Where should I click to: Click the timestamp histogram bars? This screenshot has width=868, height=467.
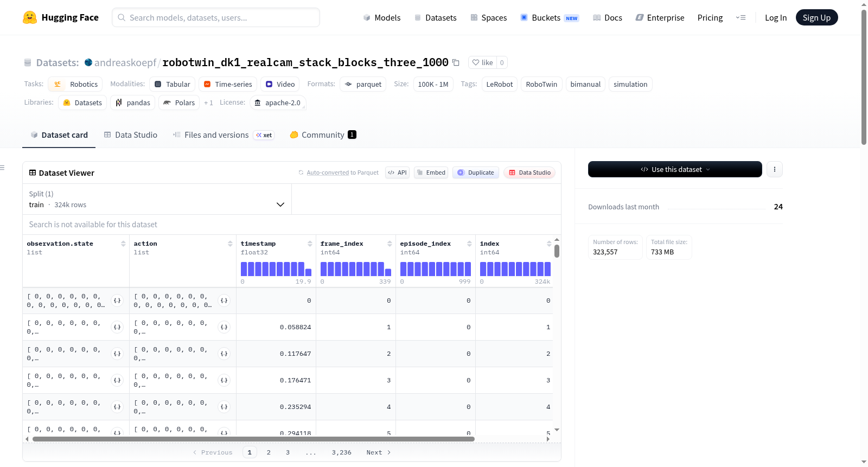[276, 269]
